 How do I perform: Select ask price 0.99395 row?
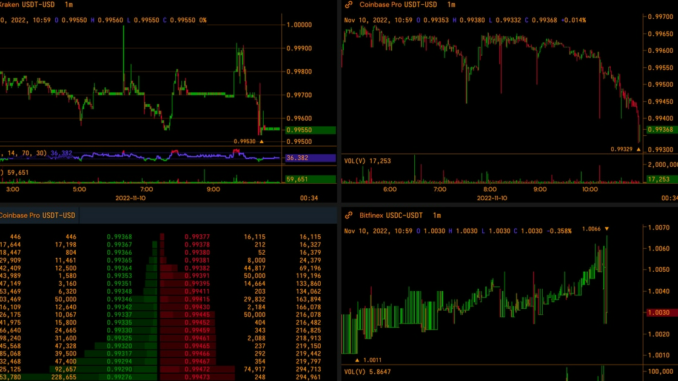(197, 284)
